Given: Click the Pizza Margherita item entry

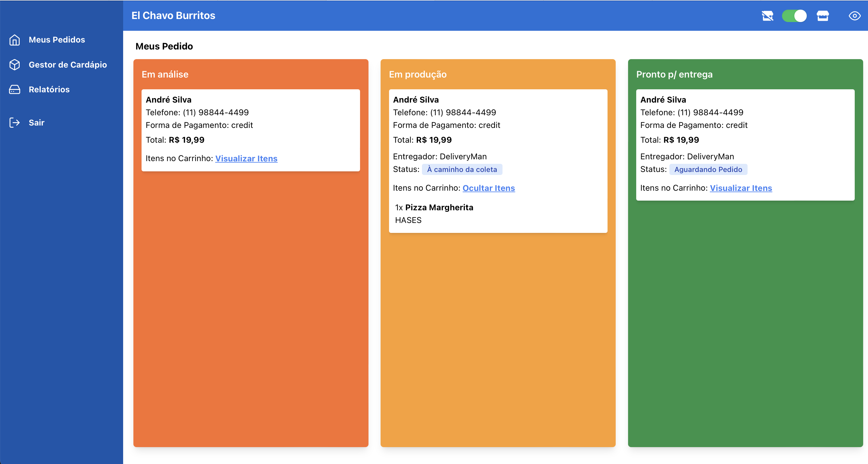Looking at the screenshot, I should pyautogui.click(x=439, y=208).
